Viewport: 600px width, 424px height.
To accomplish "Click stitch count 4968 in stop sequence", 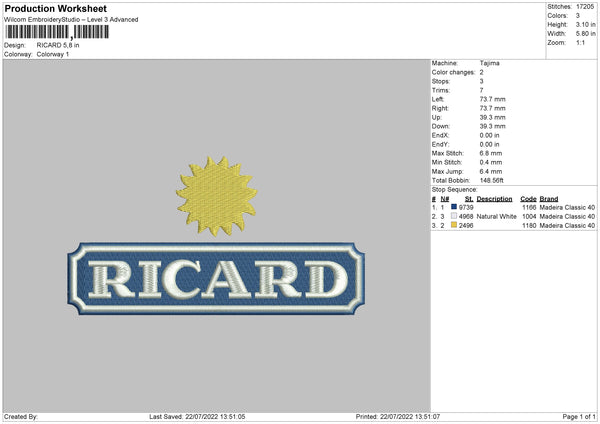I will click(x=466, y=217).
